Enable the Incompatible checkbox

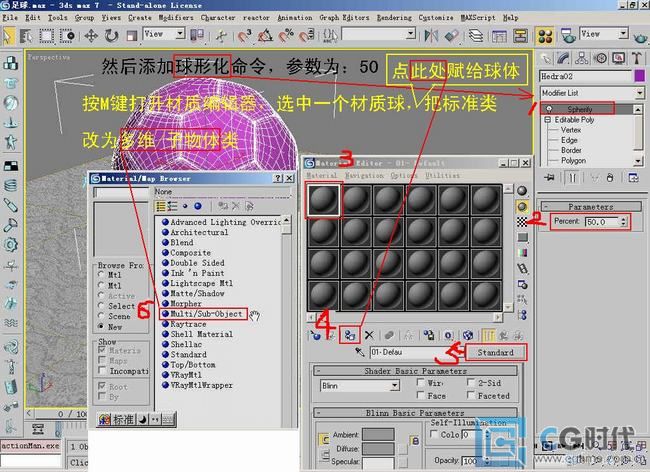[x=102, y=371]
